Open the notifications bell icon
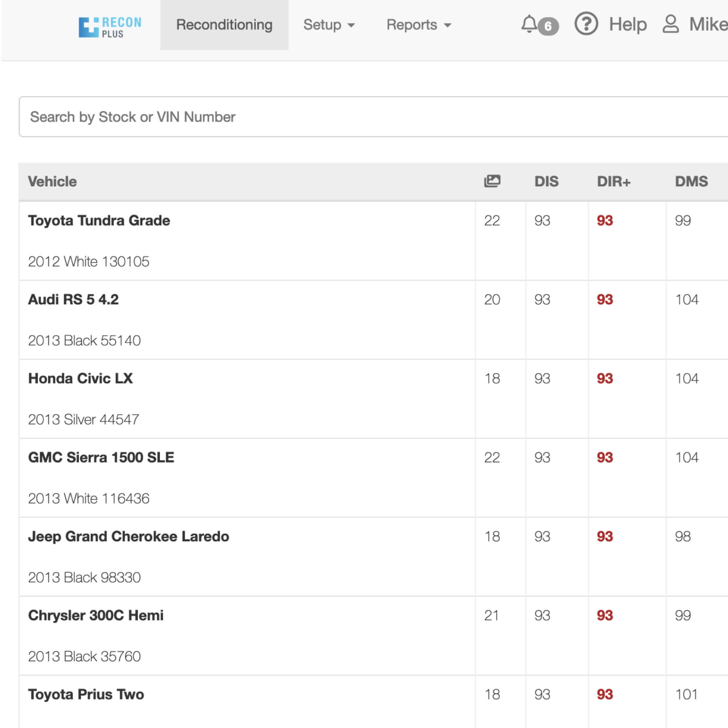Screen dimensions: 728x728 pos(529,24)
